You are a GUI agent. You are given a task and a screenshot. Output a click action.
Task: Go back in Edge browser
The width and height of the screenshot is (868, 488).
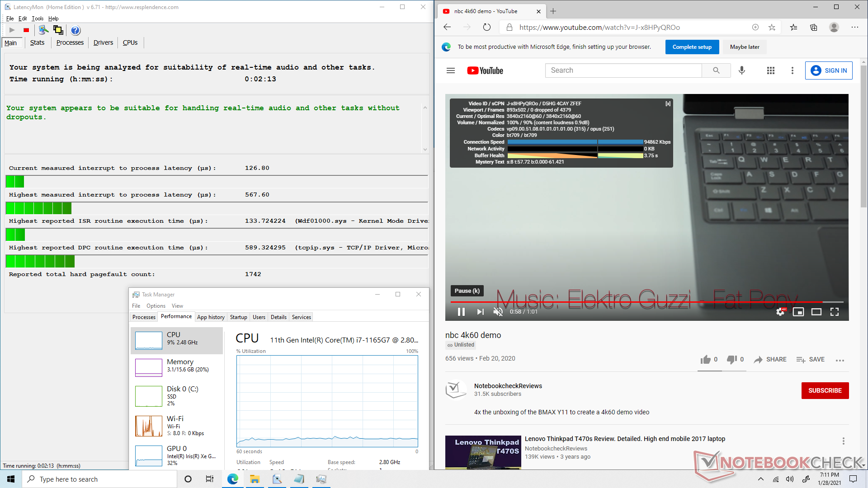point(447,27)
